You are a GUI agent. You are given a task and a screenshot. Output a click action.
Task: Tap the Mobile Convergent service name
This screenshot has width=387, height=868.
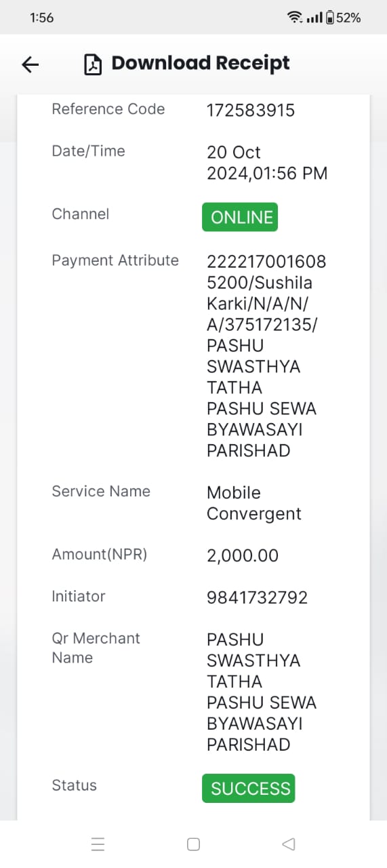click(x=254, y=503)
